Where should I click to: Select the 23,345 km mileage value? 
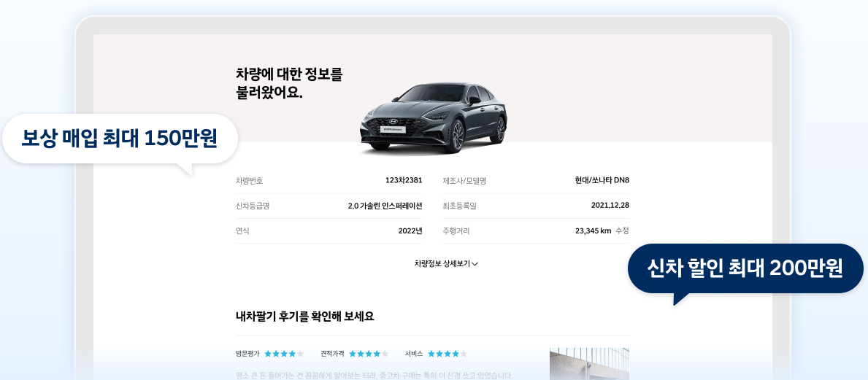(x=593, y=230)
